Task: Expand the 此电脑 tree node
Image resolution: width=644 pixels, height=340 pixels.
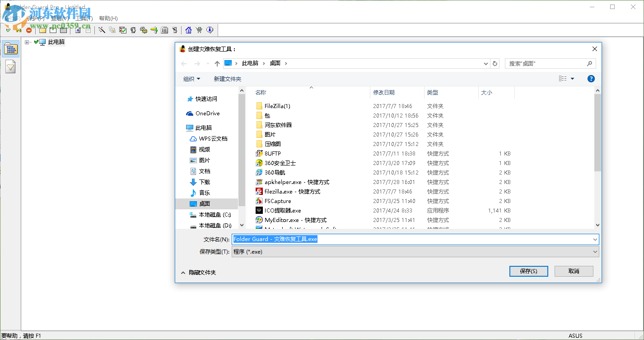Action: point(26,42)
